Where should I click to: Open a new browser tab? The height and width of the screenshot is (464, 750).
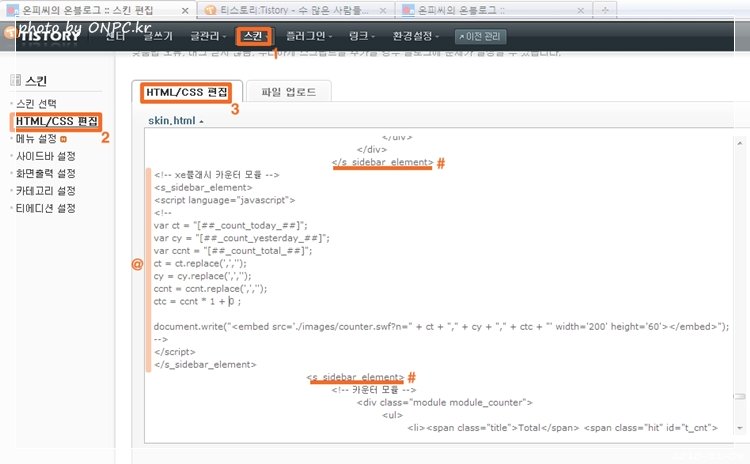click(605, 10)
